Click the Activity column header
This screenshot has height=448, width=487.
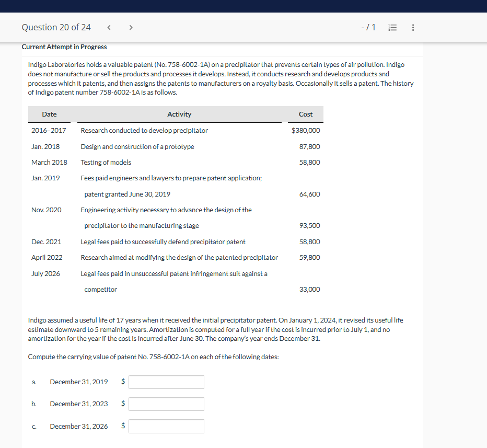pos(179,114)
